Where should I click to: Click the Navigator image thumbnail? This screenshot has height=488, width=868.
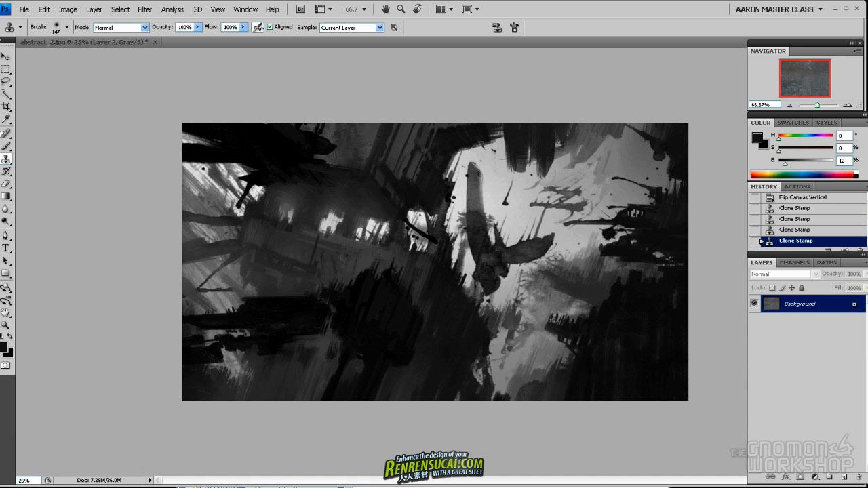(805, 78)
